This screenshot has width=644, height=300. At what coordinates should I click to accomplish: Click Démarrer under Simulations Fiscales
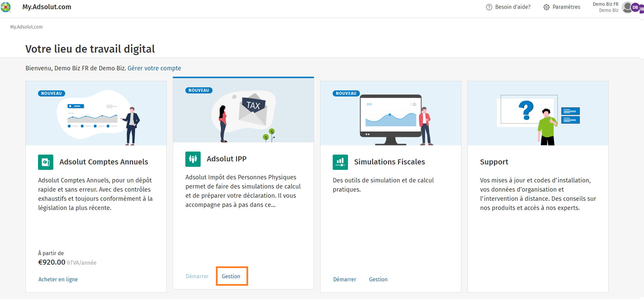[x=345, y=279]
